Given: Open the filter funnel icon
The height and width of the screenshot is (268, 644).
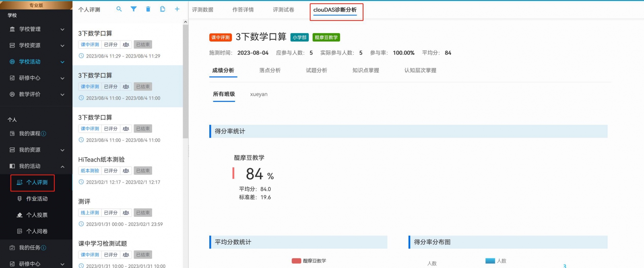Looking at the screenshot, I should tap(134, 9).
